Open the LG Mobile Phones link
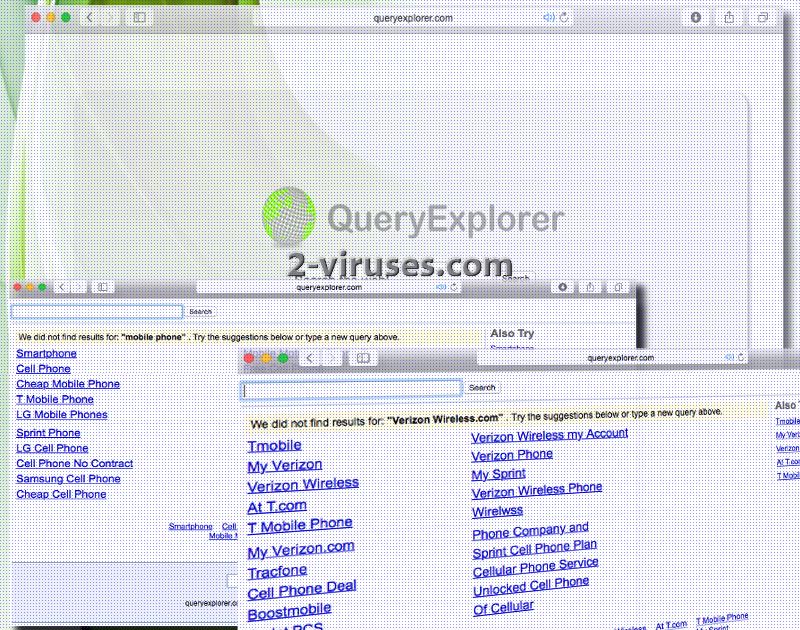The image size is (800, 630). (62, 415)
